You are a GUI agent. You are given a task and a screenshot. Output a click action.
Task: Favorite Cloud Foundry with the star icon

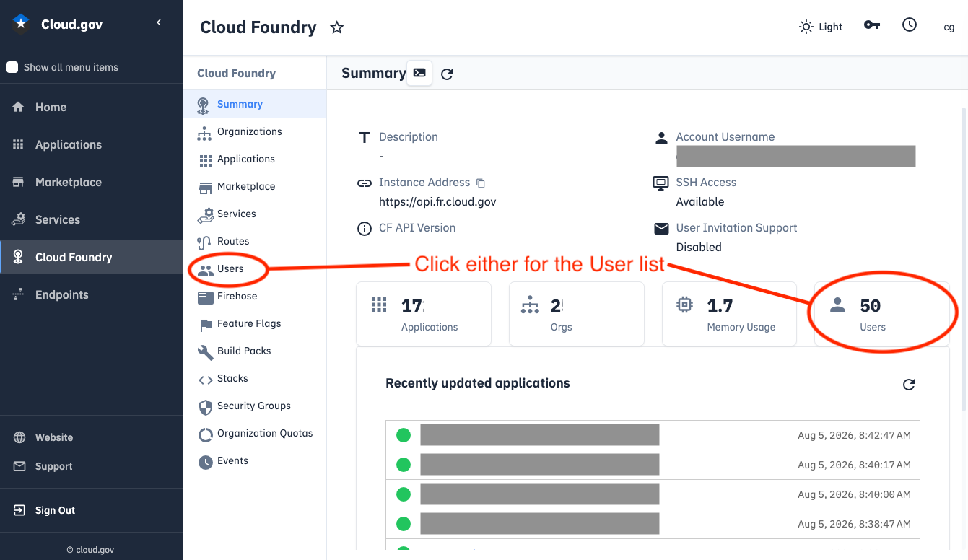click(x=336, y=27)
